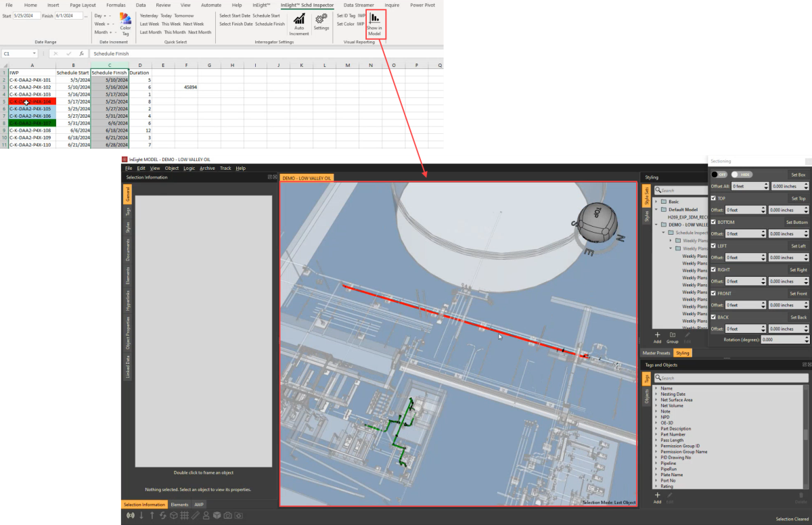Viewport: 812px width, 525px height.
Task: Click the Set Box button
Action: coord(798,175)
